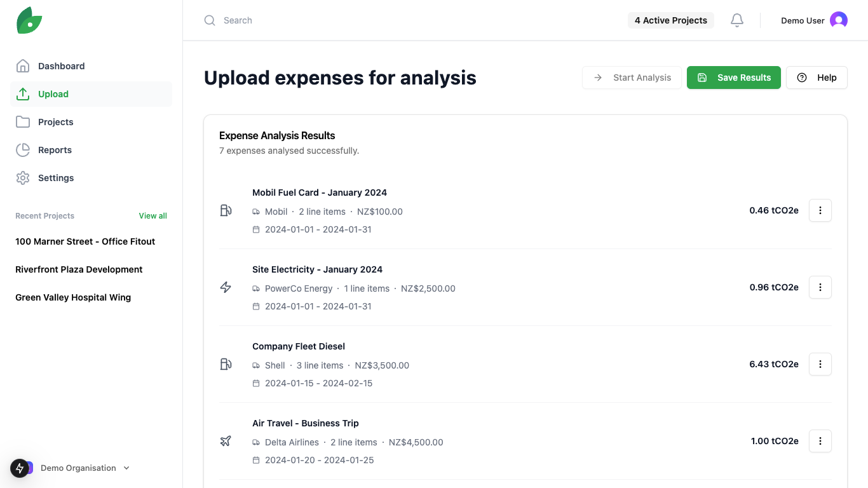Click the black lightning badge at bottom left
Image resolution: width=868 pixels, height=488 pixels.
pyautogui.click(x=20, y=468)
